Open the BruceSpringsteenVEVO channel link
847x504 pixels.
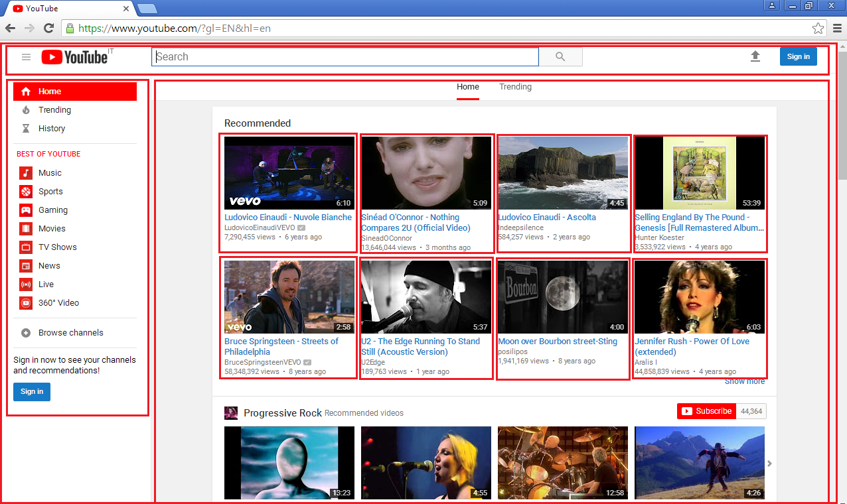tap(264, 362)
